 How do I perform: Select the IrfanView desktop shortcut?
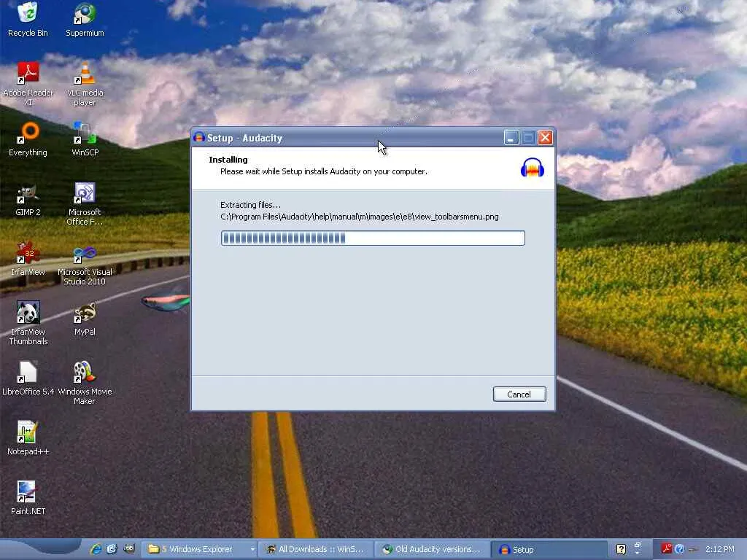28,260
